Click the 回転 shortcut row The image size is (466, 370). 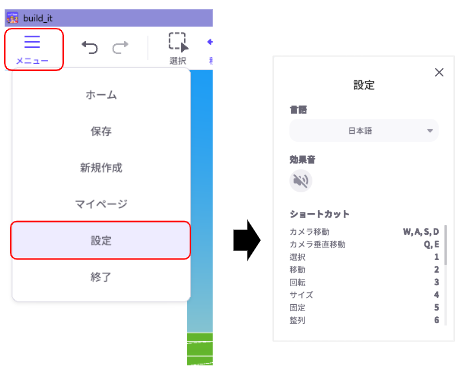(364, 282)
